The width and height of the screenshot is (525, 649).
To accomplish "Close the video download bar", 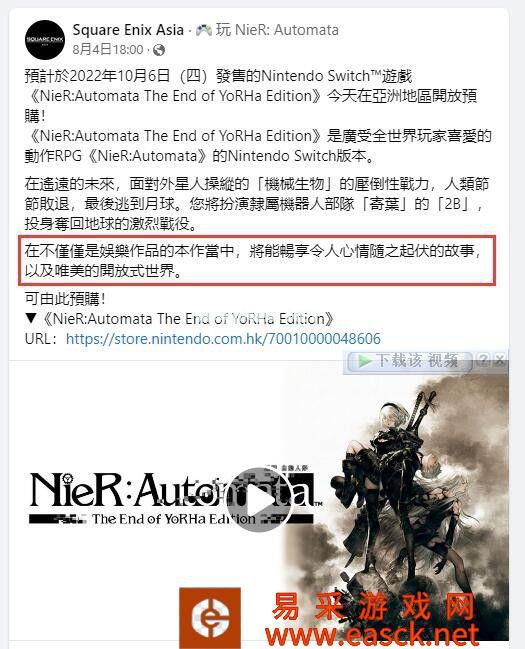I will (x=500, y=359).
